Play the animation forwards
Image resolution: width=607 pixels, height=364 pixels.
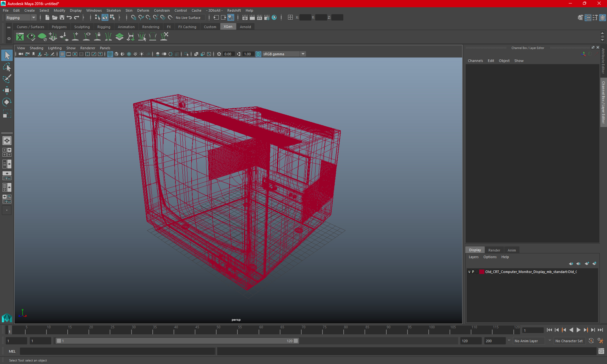pyautogui.click(x=578, y=330)
